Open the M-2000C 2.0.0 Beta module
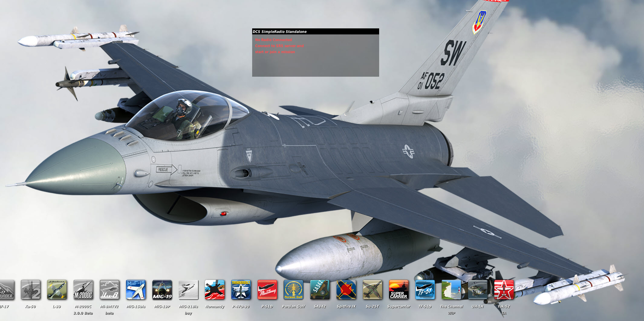 tap(83, 290)
